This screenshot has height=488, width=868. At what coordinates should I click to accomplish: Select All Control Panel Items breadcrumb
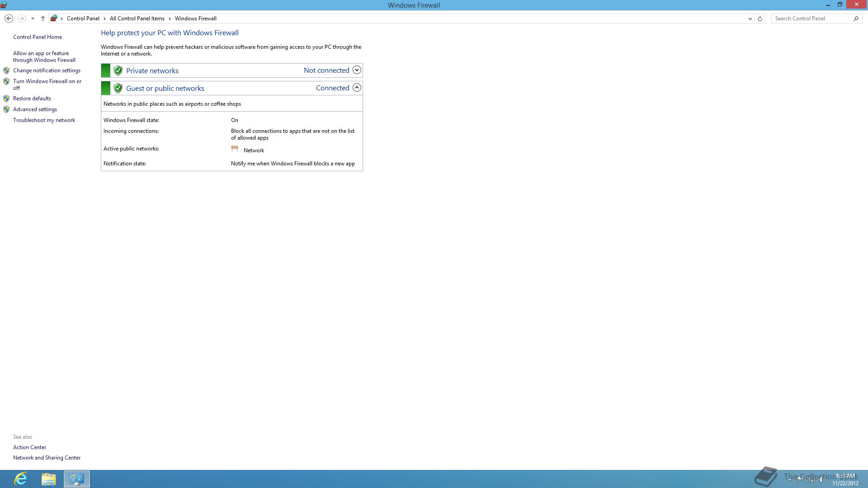click(137, 19)
